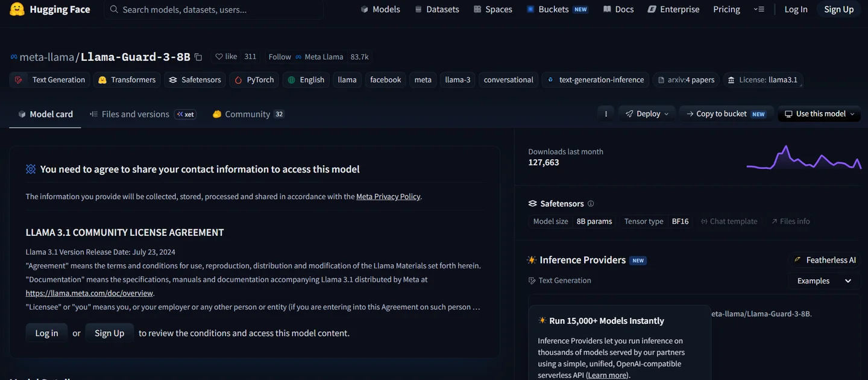Image resolution: width=868 pixels, height=380 pixels.
Task: Select the facebook tag
Action: click(386, 80)
